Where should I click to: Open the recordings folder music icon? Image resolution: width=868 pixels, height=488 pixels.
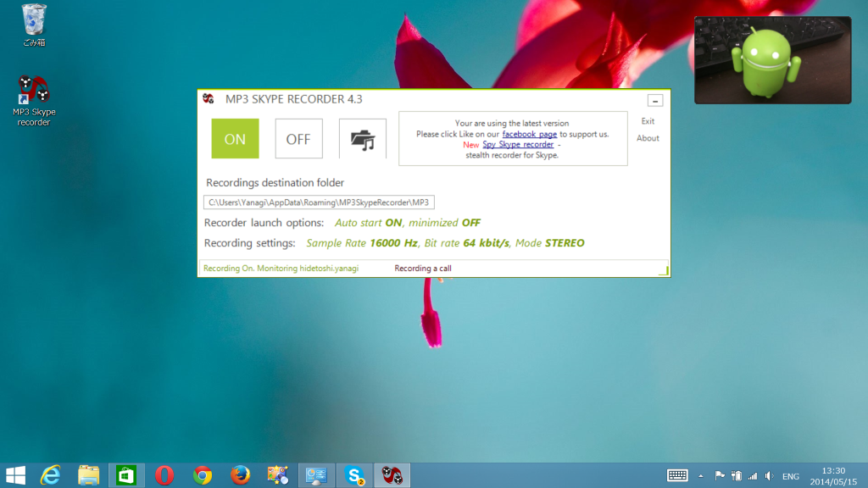(363, 139)
